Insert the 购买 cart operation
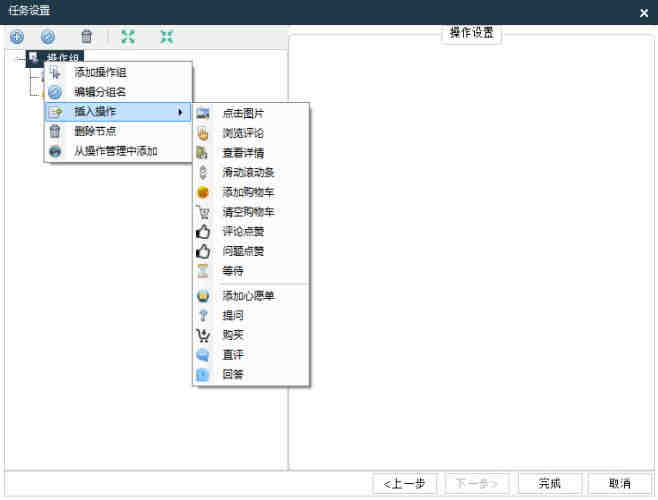Viewport: 658px width, 500px height. pos(251,335)
